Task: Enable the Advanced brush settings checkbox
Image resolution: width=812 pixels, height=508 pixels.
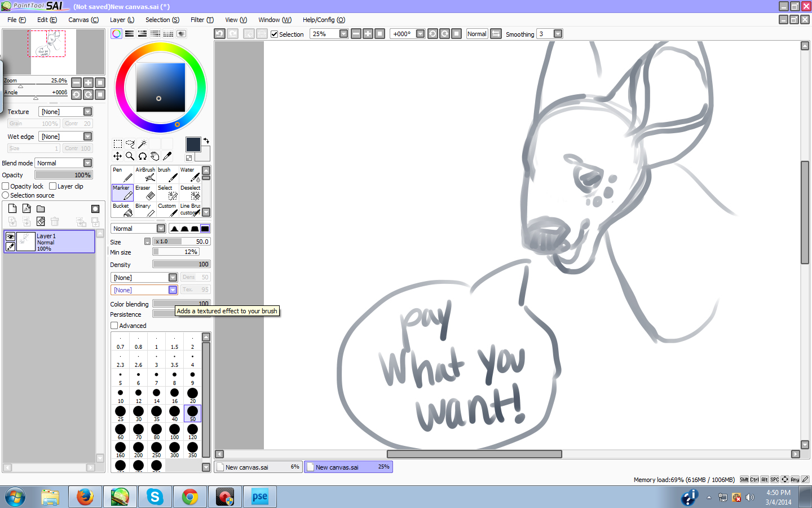Action: pos(114,326)
